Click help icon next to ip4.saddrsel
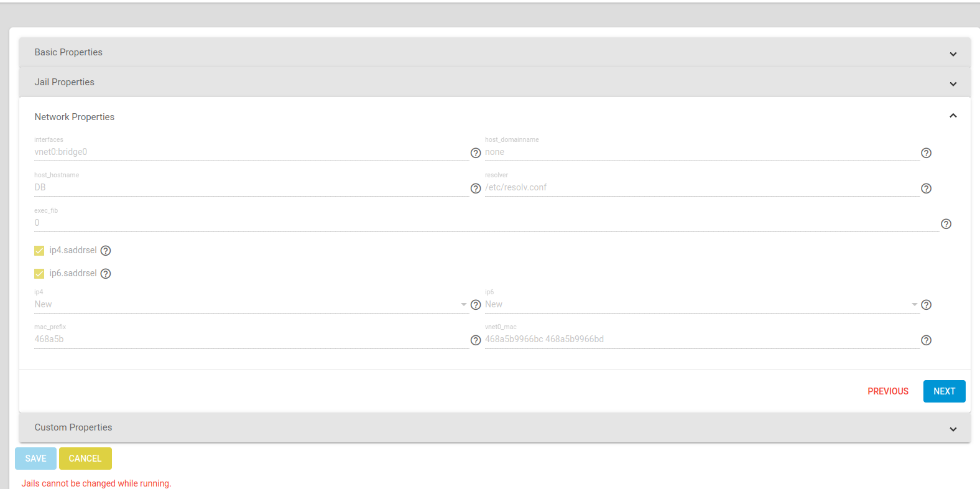The width and height of the screenshot is (980, 489). point(106,251)
